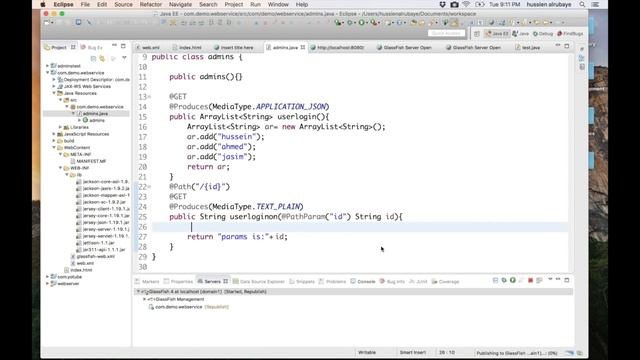Maximize the editor area
640x360 pixels.
coord(567,46)
